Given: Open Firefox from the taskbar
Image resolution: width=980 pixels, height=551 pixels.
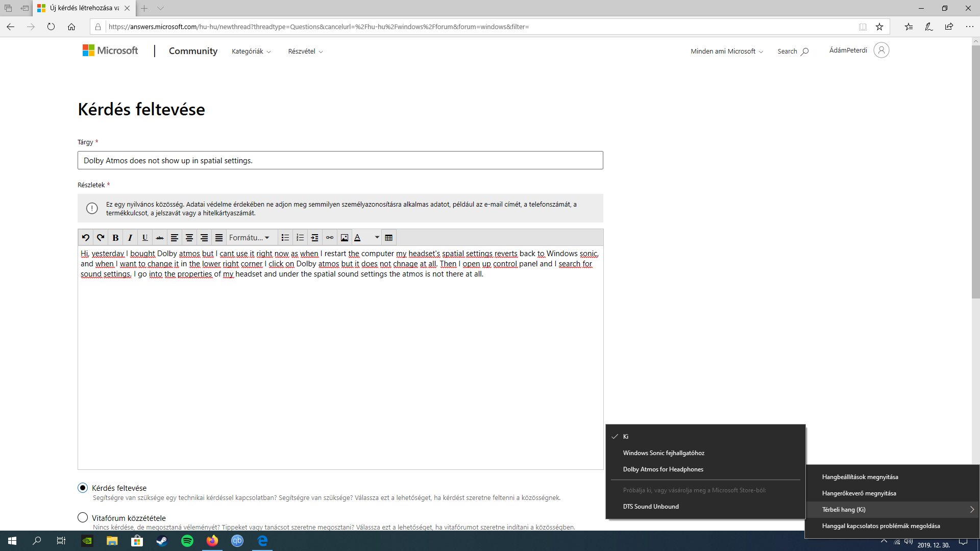Looking at the screenshot, I should 212,541.
